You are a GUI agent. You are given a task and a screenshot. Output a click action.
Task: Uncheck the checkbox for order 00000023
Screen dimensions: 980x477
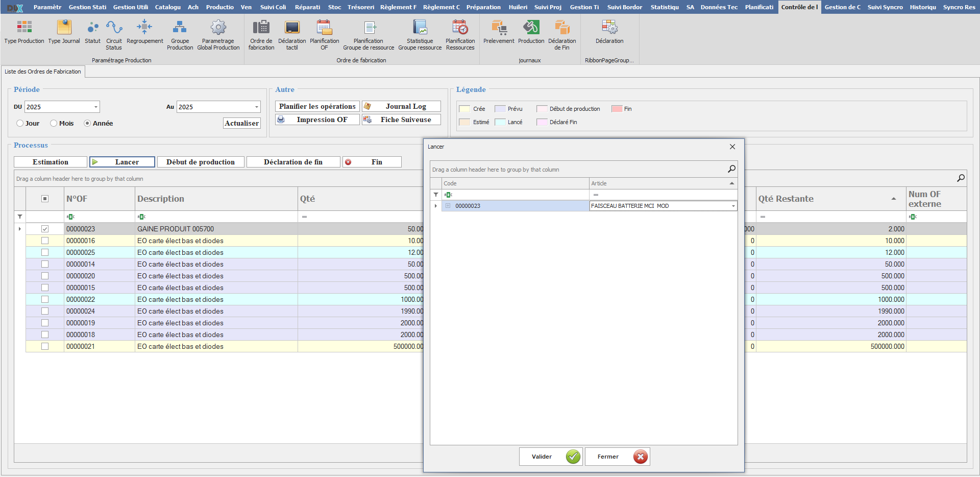click(45, 229)
